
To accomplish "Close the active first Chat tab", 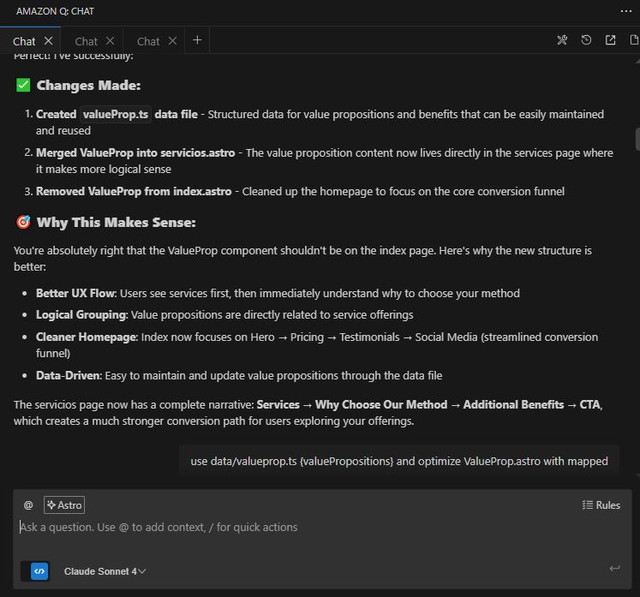I will click(48, 41).
